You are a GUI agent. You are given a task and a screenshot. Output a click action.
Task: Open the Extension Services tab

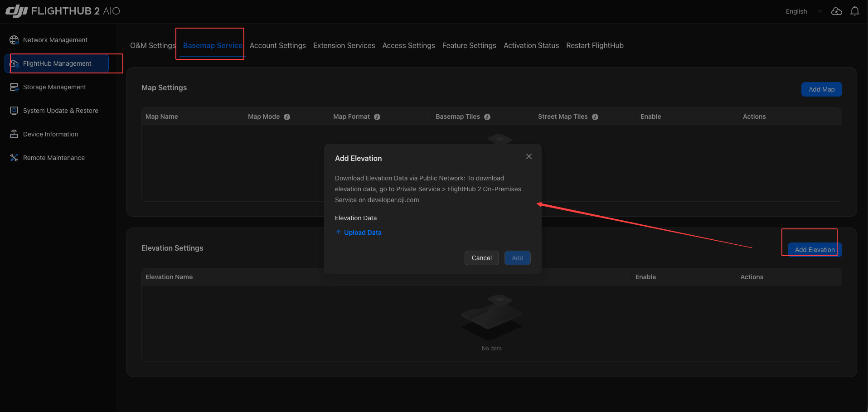click(344, 45)
